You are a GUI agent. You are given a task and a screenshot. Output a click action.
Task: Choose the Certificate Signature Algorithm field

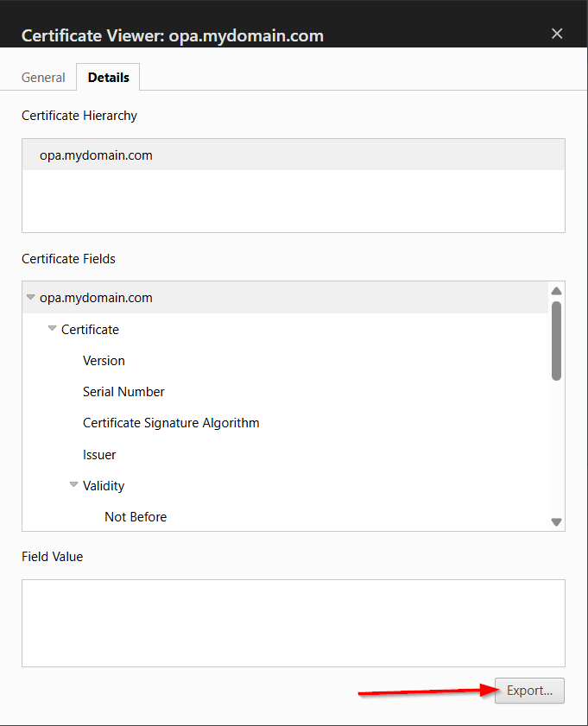171,423
